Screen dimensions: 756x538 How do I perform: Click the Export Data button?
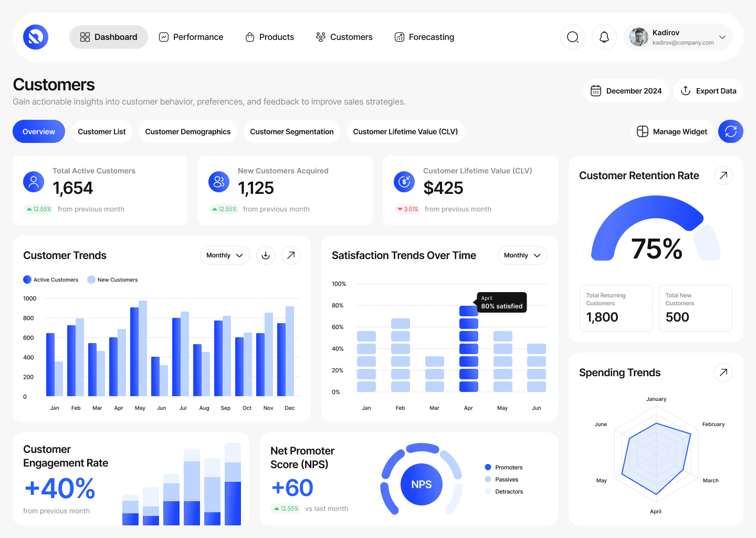pos(708,90)
